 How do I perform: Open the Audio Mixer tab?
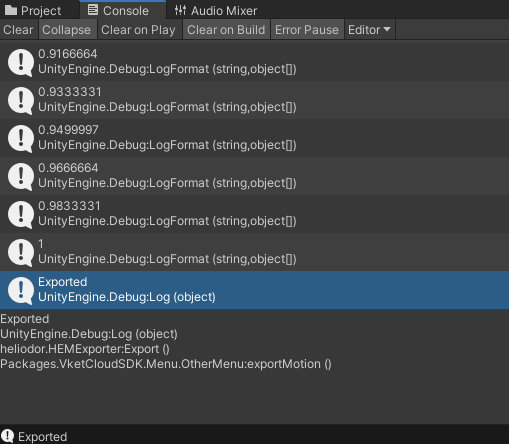[216, 11]
